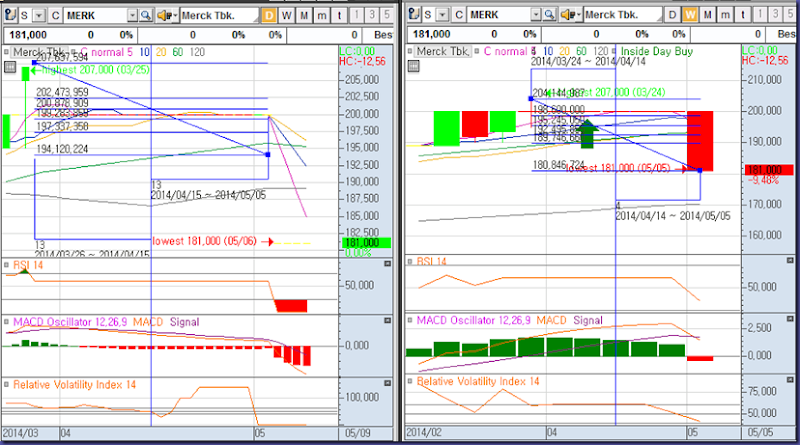Screen dimensions: 800x445
Task: Click interval 3 button in left chart
Action: click(372, 15)
